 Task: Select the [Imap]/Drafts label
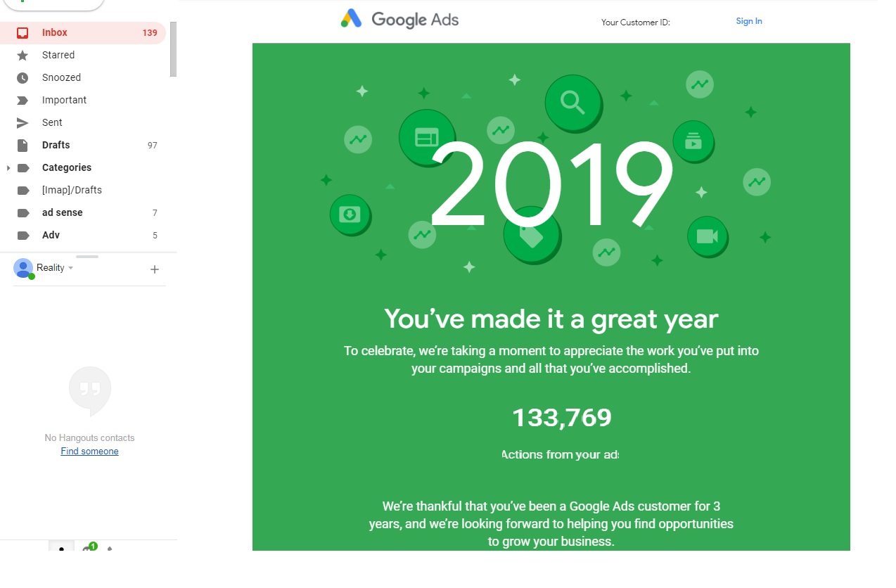(x=72, y=190)
